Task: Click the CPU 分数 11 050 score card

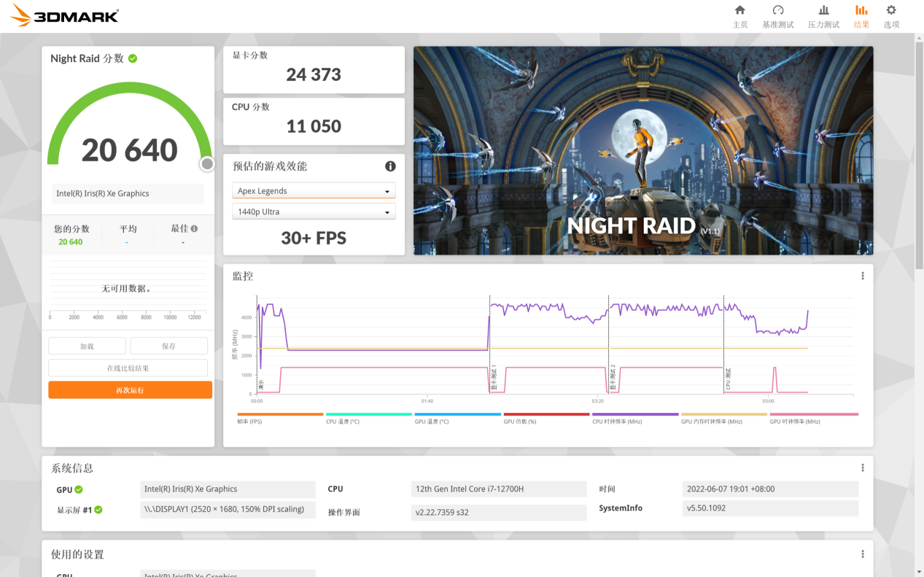Action: pyautogui.click(x=314, y=122)
